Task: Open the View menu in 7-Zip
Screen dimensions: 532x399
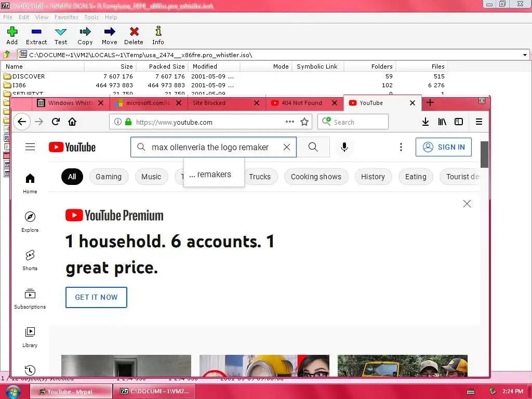Action: [x=42, y=17]
